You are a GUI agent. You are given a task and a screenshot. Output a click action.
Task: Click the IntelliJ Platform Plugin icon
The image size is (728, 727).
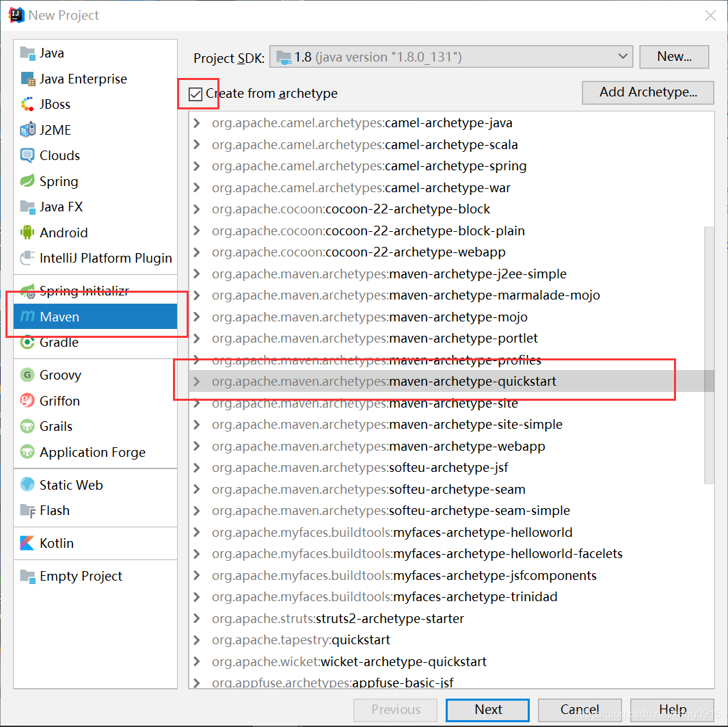(x=27, y=258)
